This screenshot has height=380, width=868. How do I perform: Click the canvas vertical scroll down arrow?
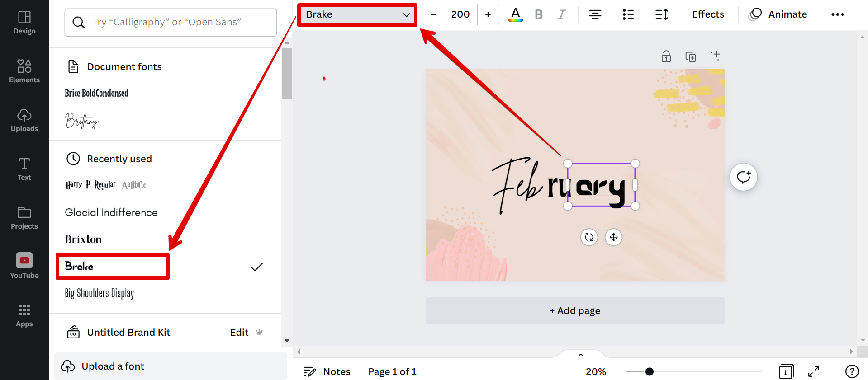[x=863, y=340]
